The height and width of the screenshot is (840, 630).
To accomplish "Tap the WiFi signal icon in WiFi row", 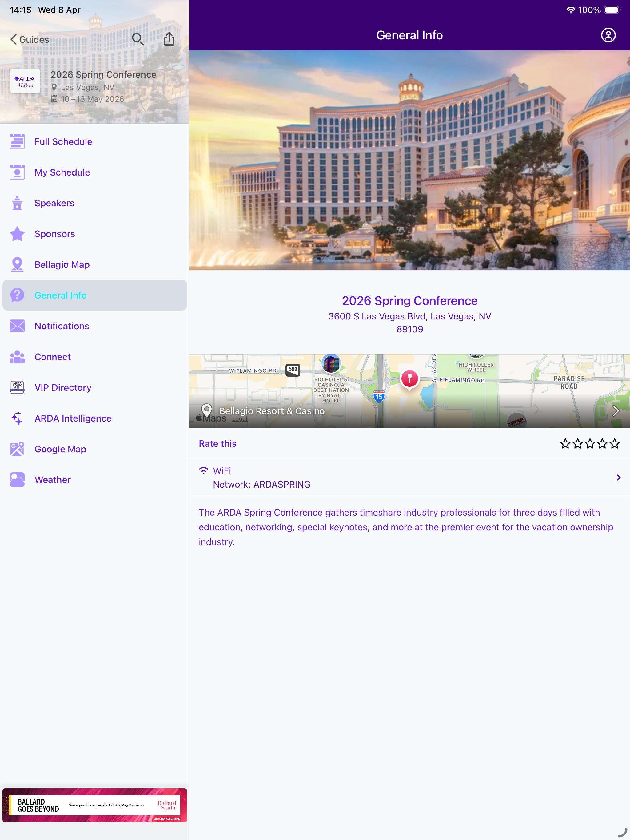I will (x=204, y=470).
